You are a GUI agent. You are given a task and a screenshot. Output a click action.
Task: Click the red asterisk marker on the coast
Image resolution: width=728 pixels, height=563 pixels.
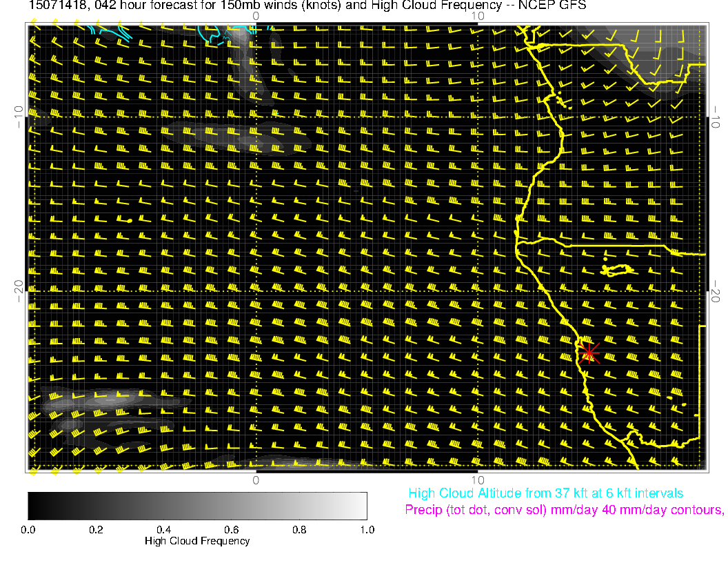[x=589, y=353]
